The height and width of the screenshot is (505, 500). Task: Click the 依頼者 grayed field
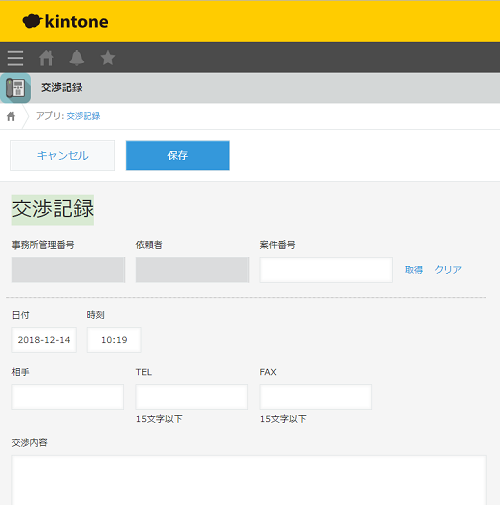point(192,270)
